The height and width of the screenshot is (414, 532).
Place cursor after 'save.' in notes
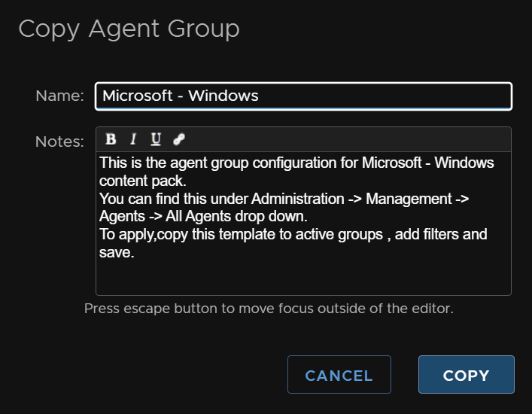pos(135,252)
